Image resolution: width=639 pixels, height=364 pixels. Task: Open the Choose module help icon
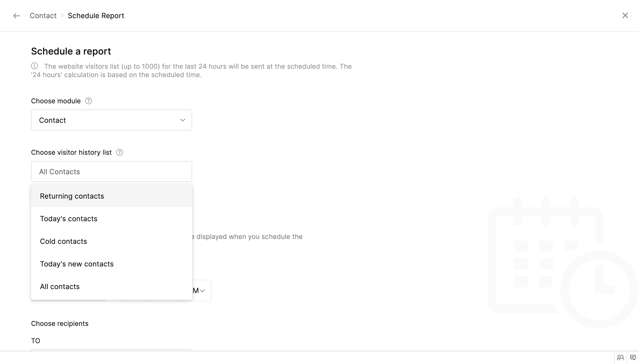point(89,101)
